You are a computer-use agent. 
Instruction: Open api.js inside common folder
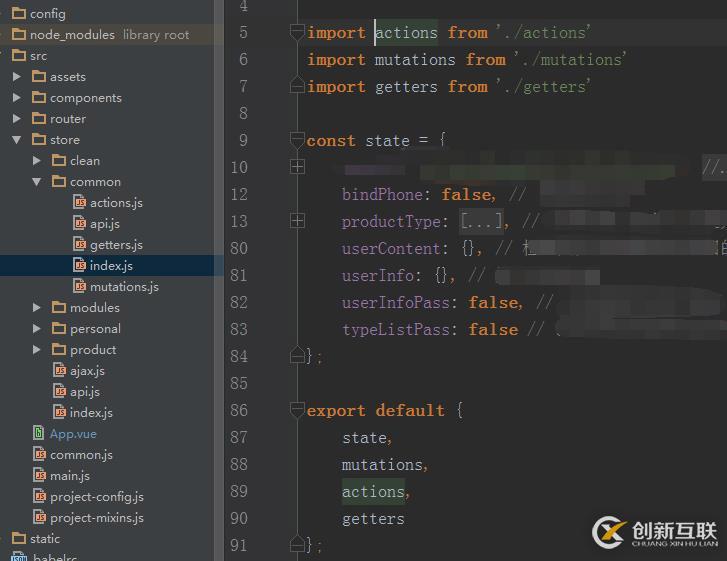point(105,224)
